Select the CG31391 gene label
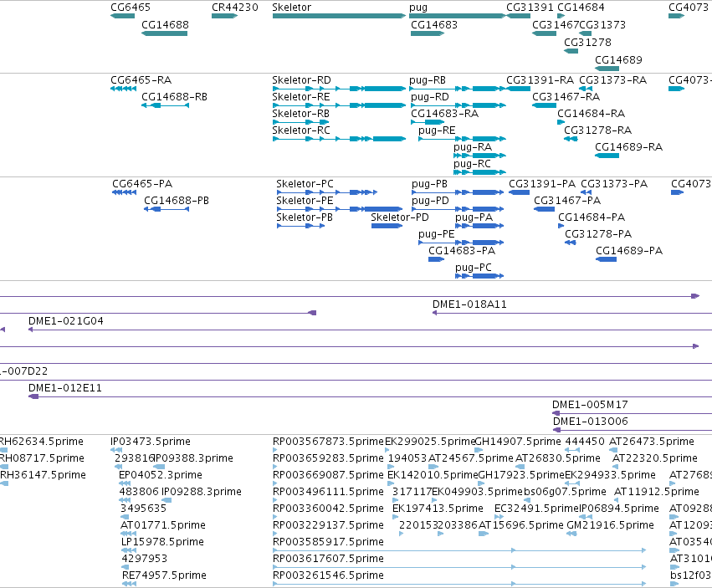Screen dimensions: 712x588 tap(530, 8)
